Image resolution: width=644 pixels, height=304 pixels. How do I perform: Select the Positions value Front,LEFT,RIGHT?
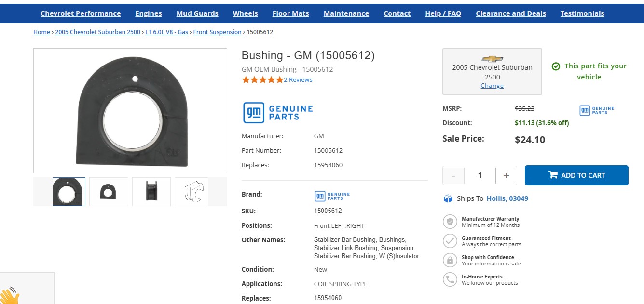click(x=339, y=225)
